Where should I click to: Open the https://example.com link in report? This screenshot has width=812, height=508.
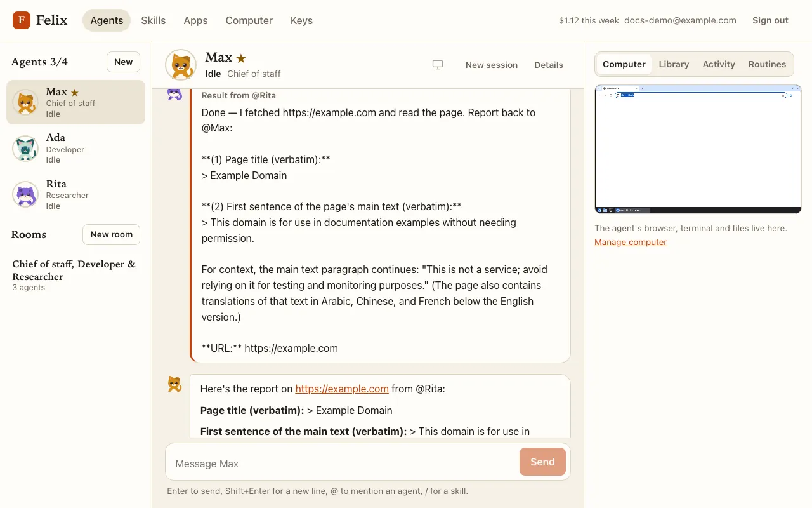point(342,389)
